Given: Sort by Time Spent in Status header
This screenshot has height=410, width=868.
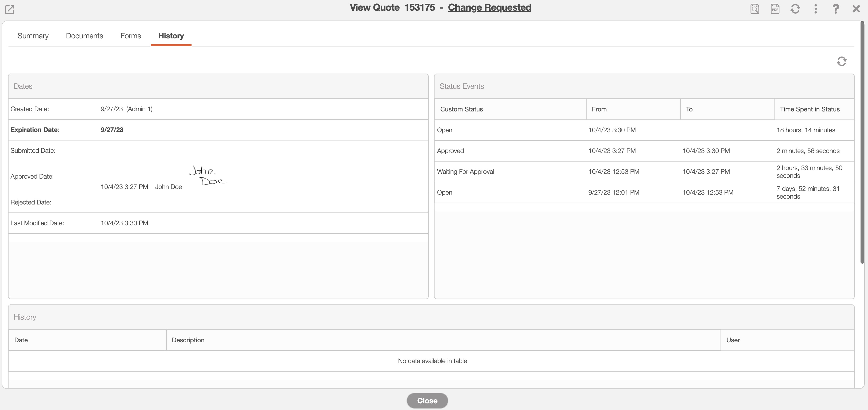Looking at the screenshot, I should [x=809, y=109].
